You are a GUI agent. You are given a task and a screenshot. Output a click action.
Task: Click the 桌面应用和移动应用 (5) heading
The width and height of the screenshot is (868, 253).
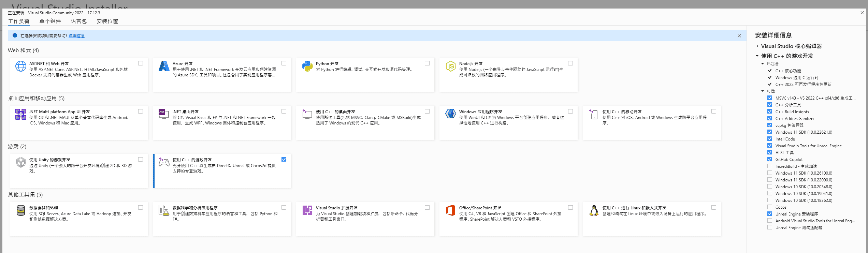36,99
